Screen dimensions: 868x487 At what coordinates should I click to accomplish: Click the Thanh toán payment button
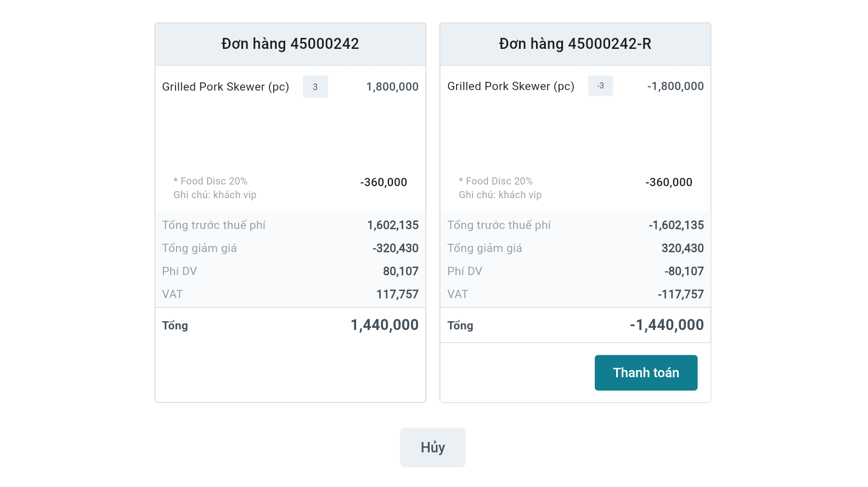(x=646, y=373)
